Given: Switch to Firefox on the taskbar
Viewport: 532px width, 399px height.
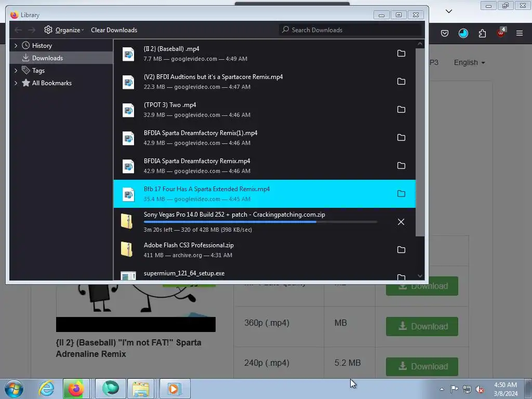Looking at the screenshot, I should point(76,389).
